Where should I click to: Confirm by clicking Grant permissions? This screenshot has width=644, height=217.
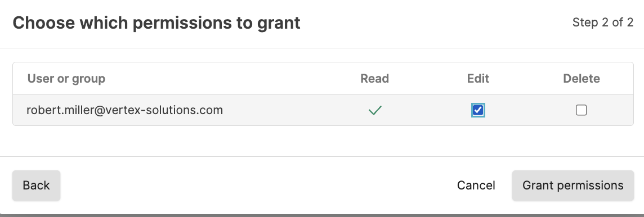click(573, 186)
